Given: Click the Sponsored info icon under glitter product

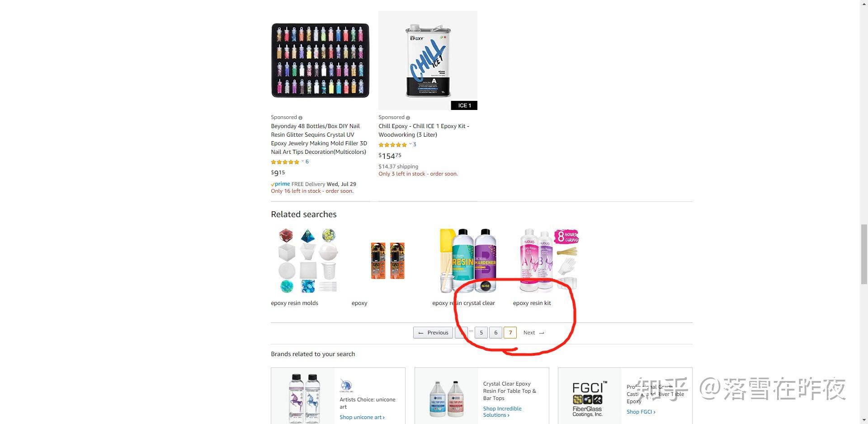Looking at the screenshot, I should tap(301, 118).
